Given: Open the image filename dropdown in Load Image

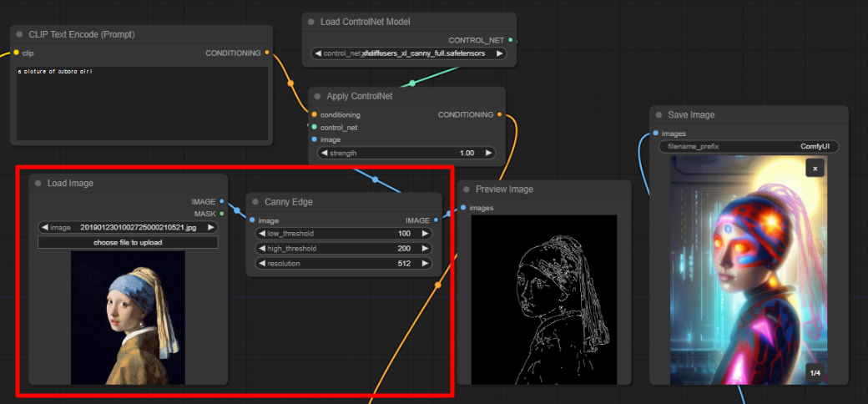Looking at the screenshot, I should pos(128,227).
